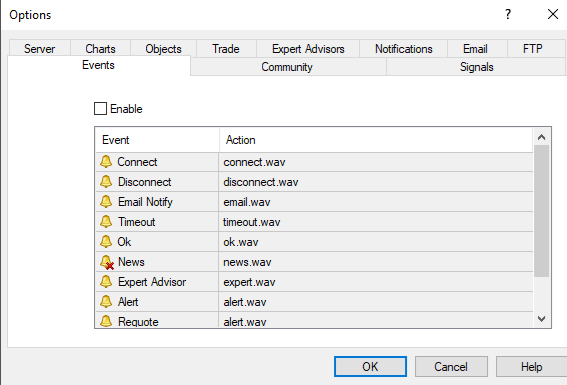Close the Options dialog
Viewport: 567px width, 385px height.
[x=553, y=14]
